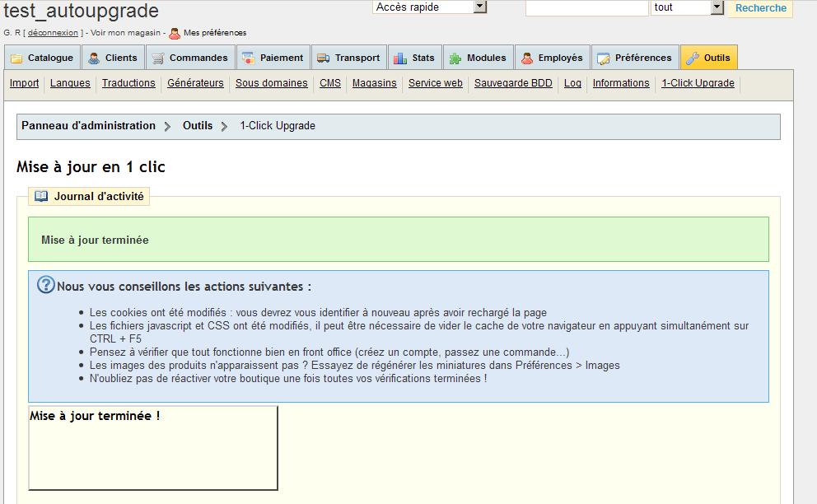Viewport: 817px width, 504px height.
Task: Open the Sous domaines submenu link
Action: click(x=272, y=83)
